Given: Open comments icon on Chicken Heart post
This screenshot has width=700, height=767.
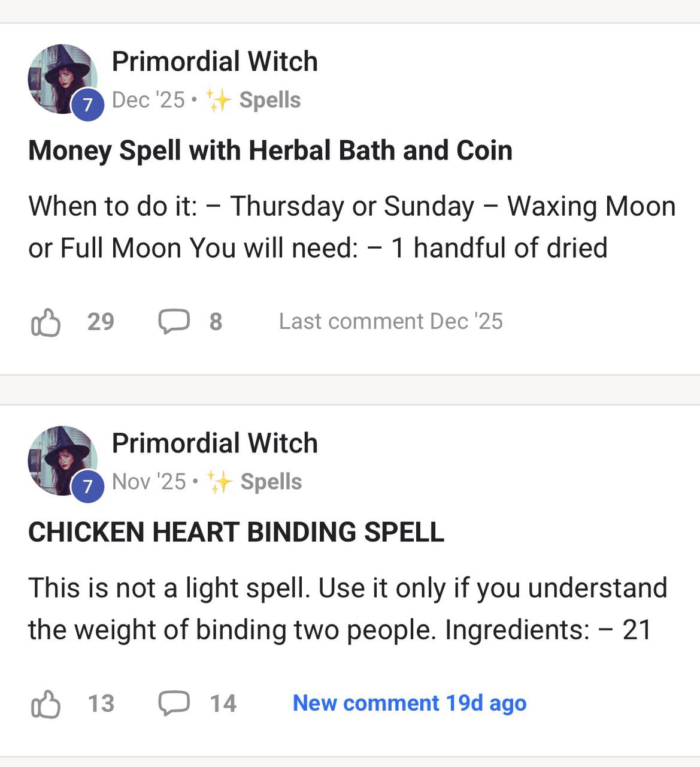Looking at the screenshot, I should tap(174, 703).
